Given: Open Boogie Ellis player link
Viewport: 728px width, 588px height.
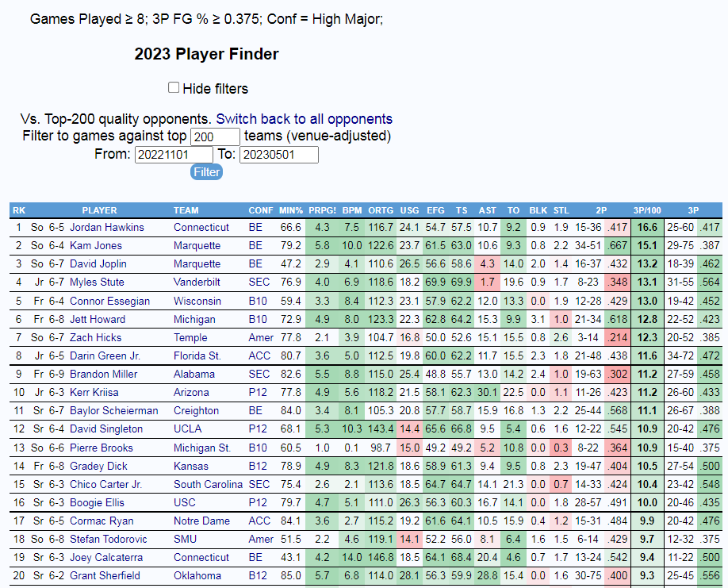Looking at the screenshot, I should [x=97, y=502].
